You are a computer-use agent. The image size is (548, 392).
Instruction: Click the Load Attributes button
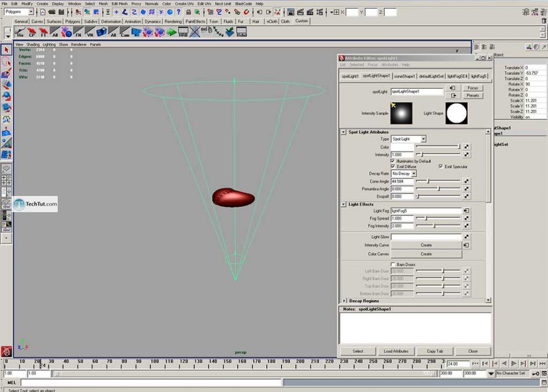point(396,351)
